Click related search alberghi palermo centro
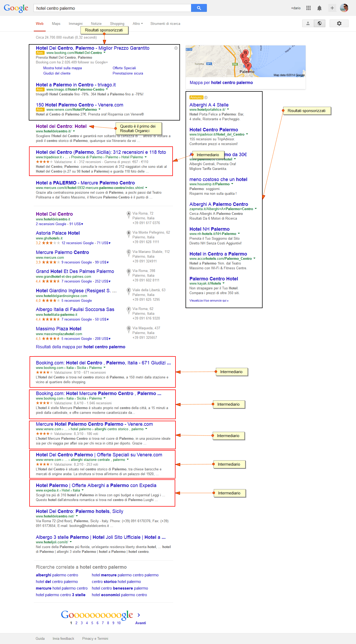The image size is (356, 644). coord(57,575)
